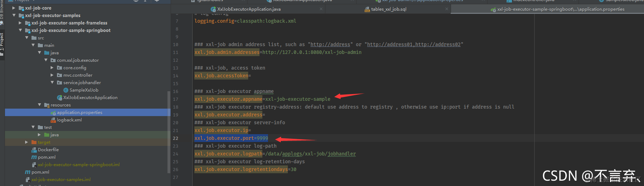The height and width of the screenshot is (186, 644).
Task: Click xxl.job.accessToken property key
Action: tap(221, 76)
